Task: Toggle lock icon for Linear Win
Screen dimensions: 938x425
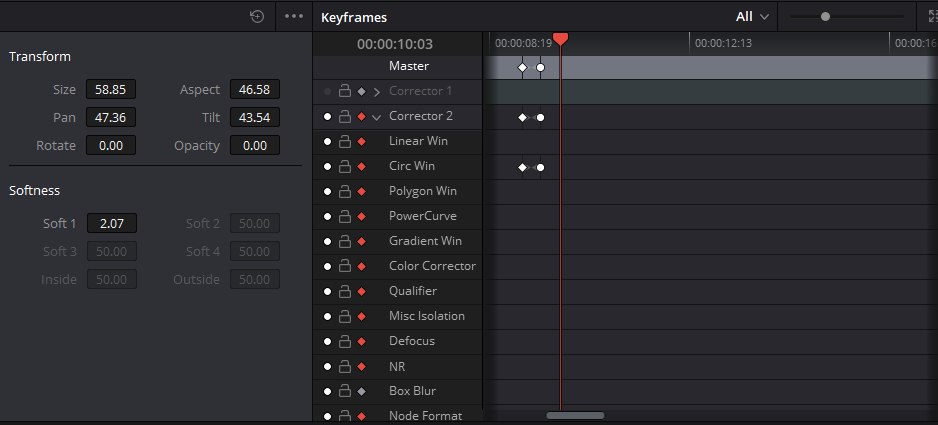Action: 344,141
